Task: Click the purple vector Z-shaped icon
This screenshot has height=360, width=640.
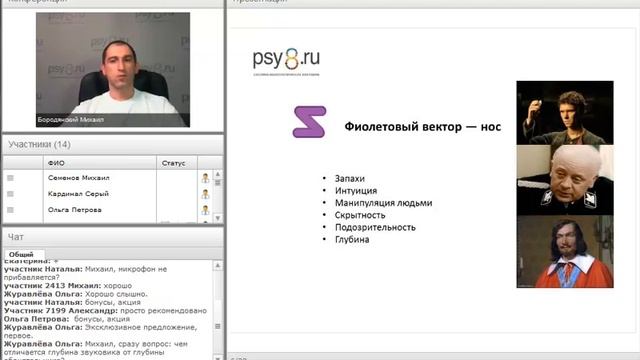Action: point(309,122)
